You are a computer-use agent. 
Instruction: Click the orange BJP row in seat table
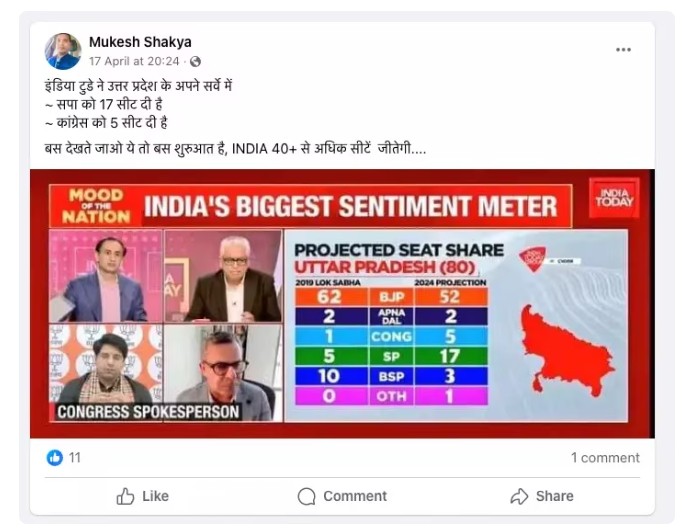pos(386,297)
